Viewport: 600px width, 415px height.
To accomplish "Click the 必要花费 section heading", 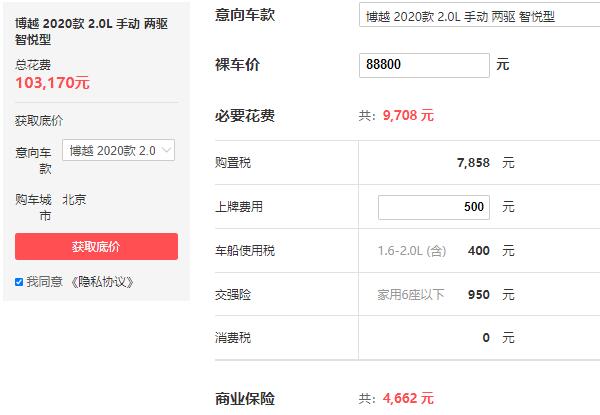I will (245, 116).
